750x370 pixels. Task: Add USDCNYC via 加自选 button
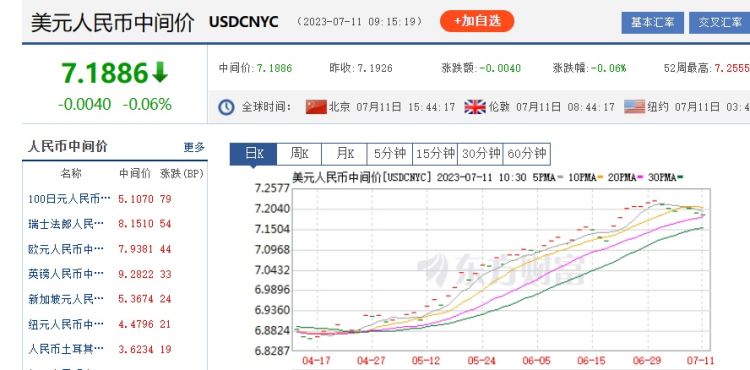coord(477,21)
